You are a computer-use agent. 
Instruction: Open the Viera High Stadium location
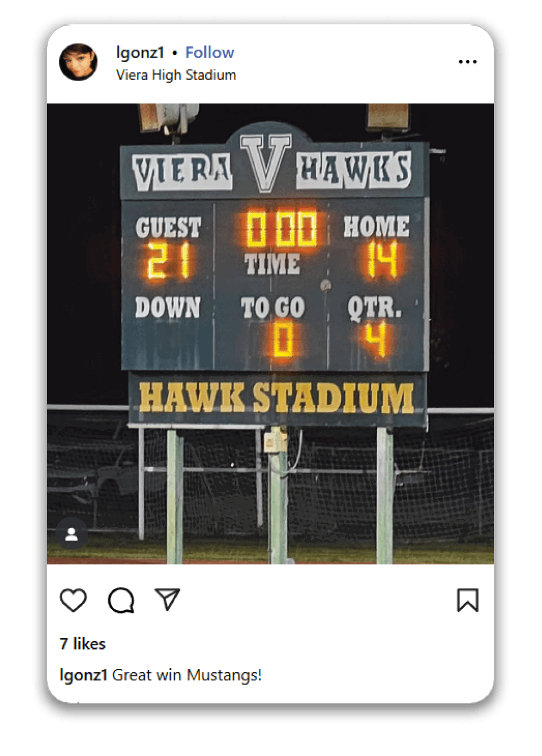coord(176,75)
